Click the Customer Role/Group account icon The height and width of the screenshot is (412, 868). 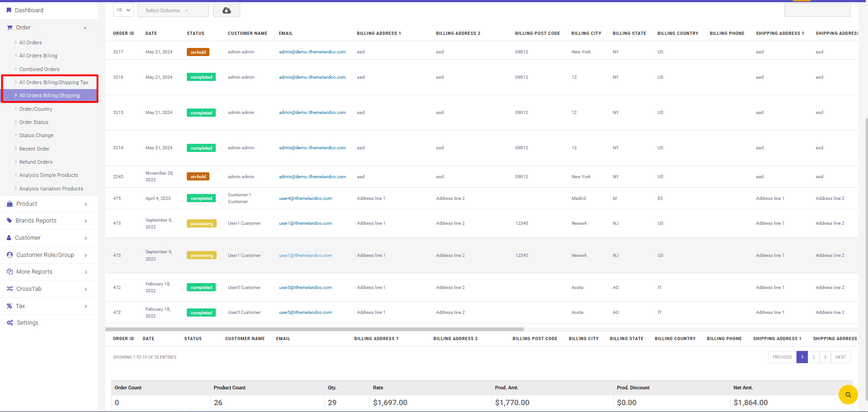(x=10, y=255)
